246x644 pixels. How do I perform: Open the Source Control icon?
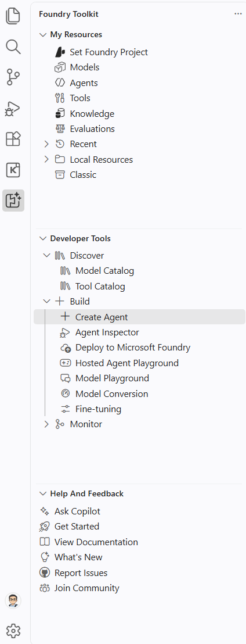click(13, 77)
